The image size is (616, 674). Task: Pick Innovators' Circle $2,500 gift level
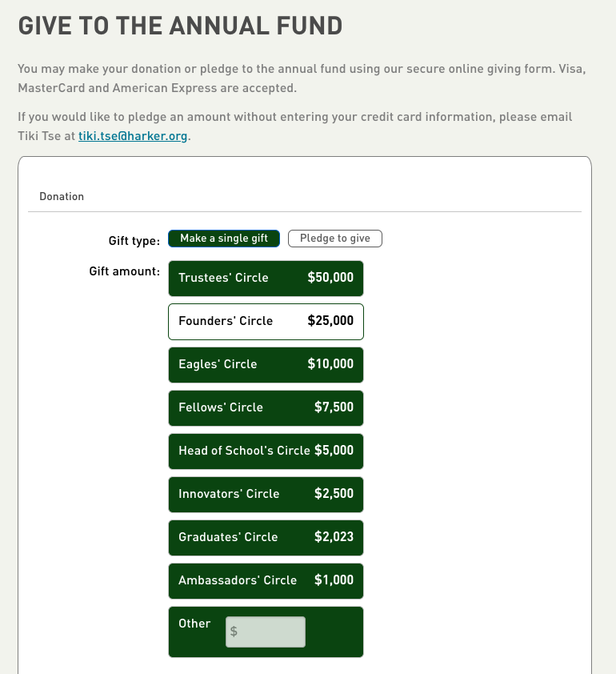[266, 495]
